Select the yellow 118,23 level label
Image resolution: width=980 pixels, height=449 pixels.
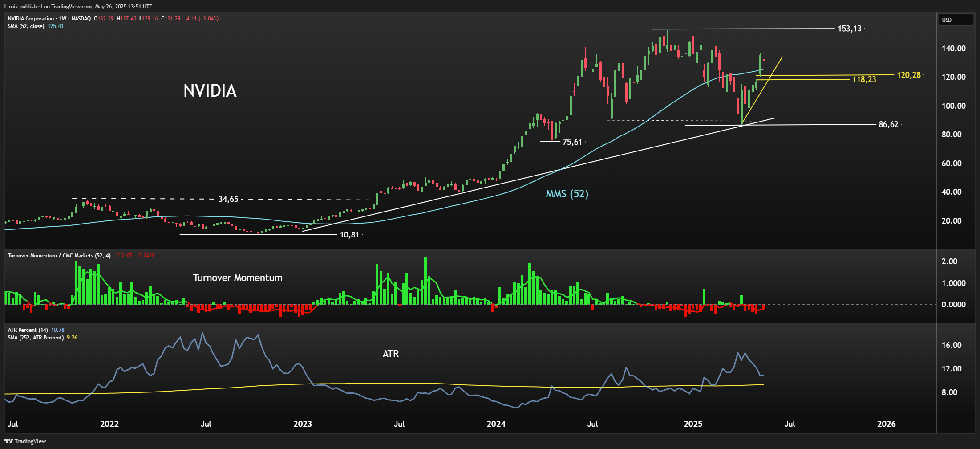864,79
